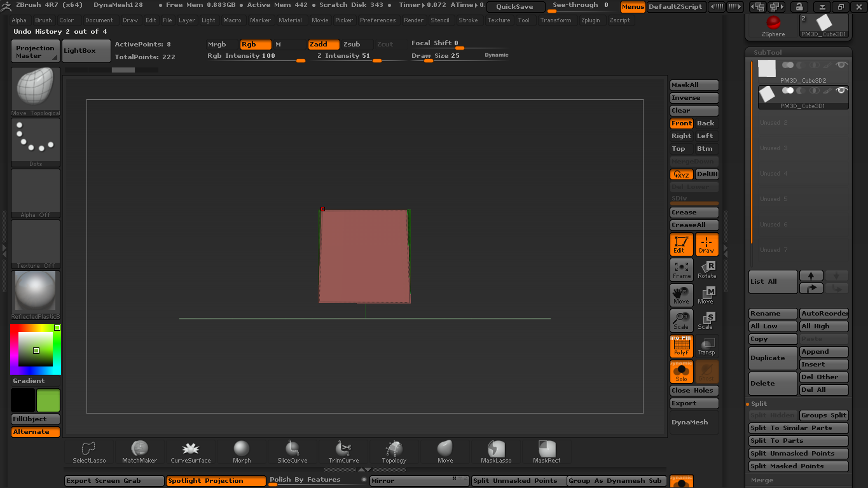The width and height of the screenshot is (868, 488).
Task: Select the green main color swatch
Action: coord(48,401)
